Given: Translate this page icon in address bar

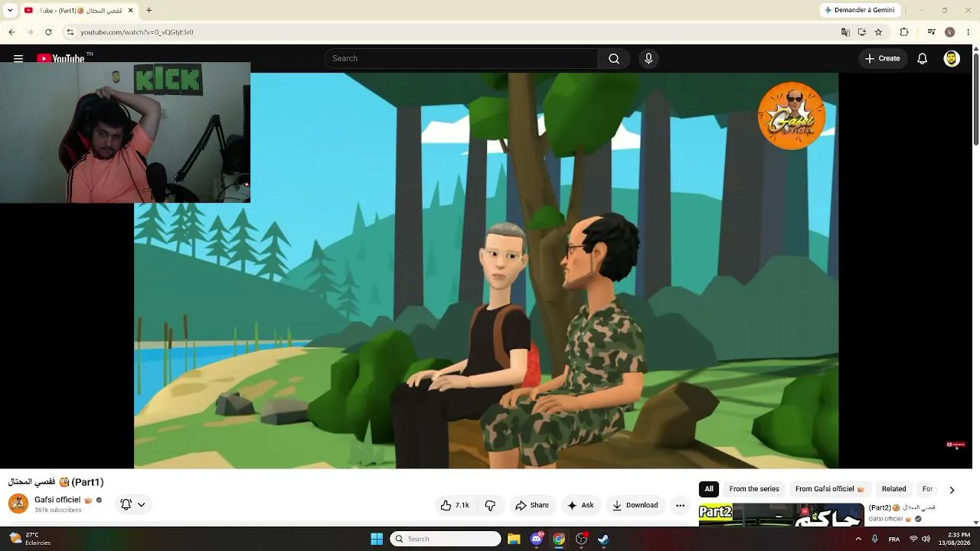Looking at the screenshot, I should [845, 32].
